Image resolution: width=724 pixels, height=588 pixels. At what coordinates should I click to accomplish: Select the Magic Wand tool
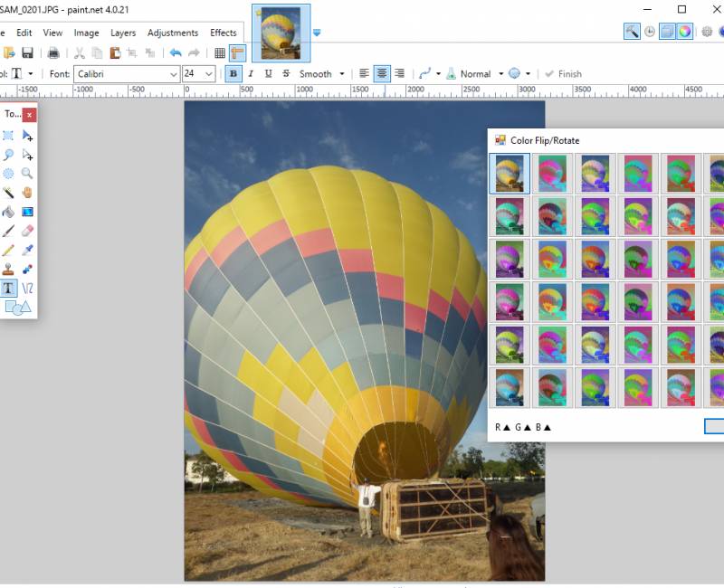(8, 193)
